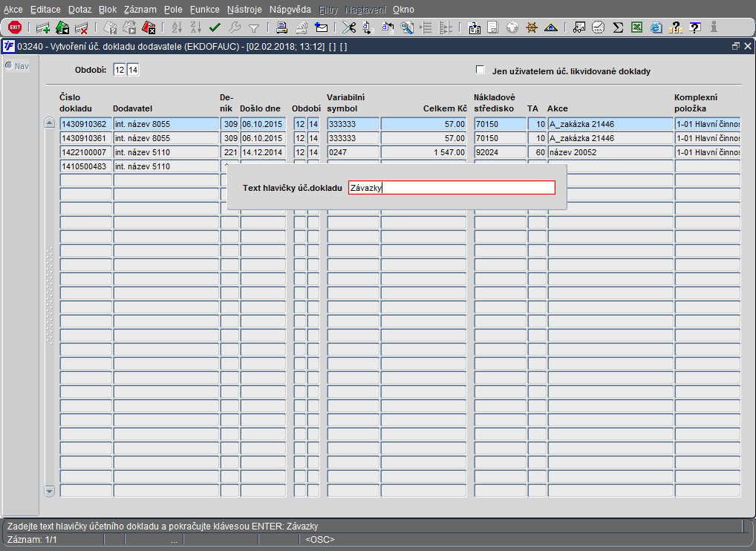Click the Období year field '14' at top
The height and width of the screenshot is (551, 756).
[x=133, y=70]
